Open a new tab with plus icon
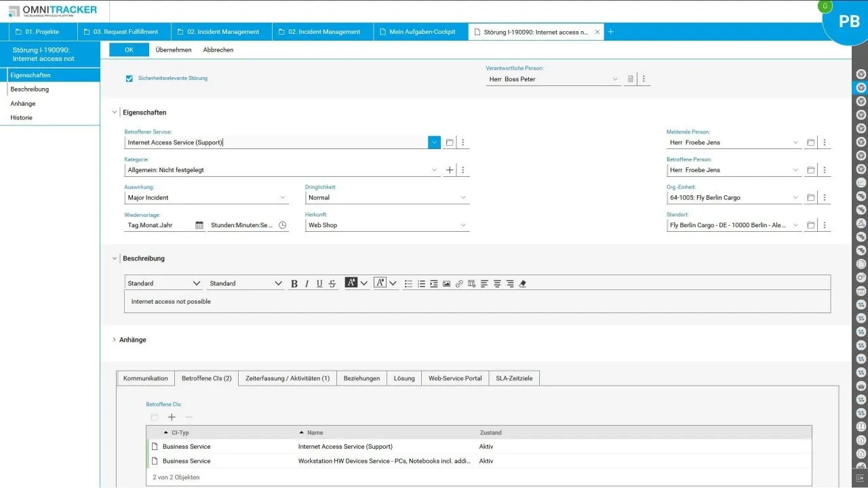The height and width of the screenshot is (488, 868). [x=610, y=32]
